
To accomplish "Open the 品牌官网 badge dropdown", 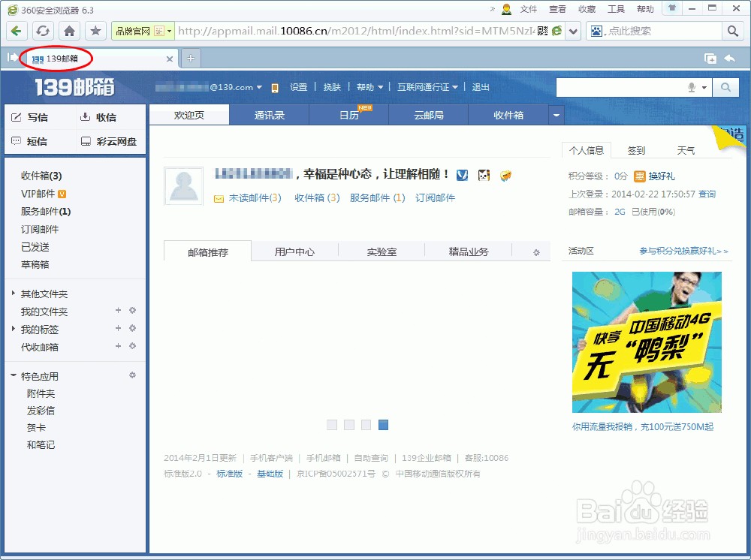I will coord(170,31).
